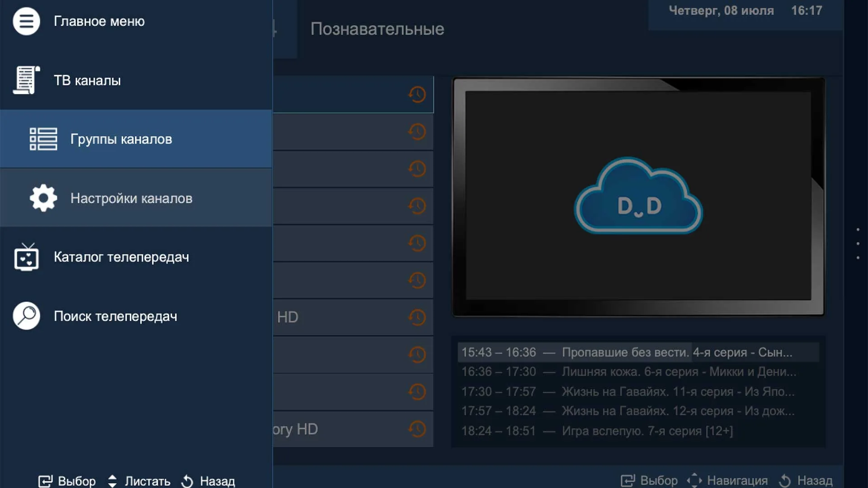Click the ТВ каналы program list icon
The image size is (868, 488).
click(26, 80)
